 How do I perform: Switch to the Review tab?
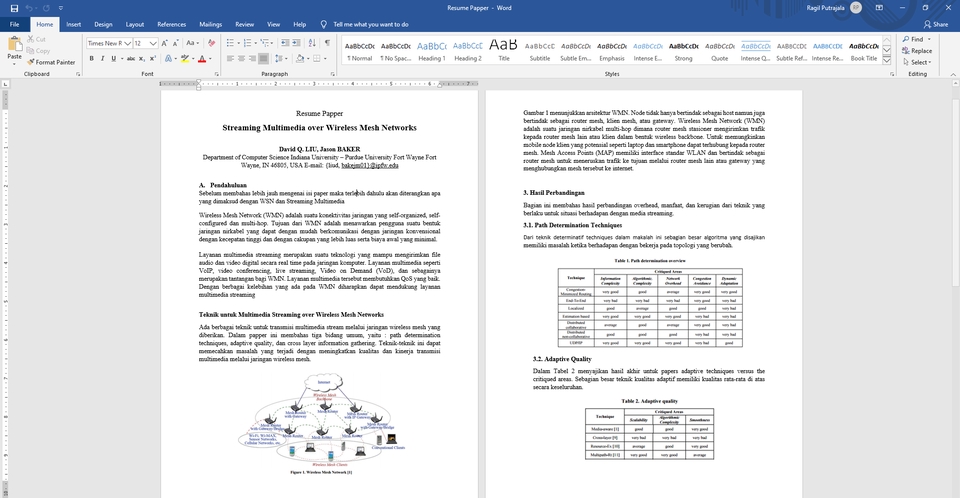(244, 25)
